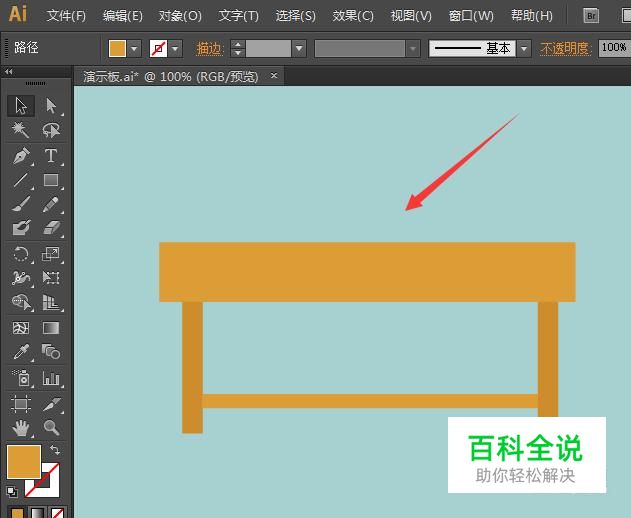This screenshot has height=518, width=631.
Task: Select the Gradient tool
Action: tap(51, 328)
